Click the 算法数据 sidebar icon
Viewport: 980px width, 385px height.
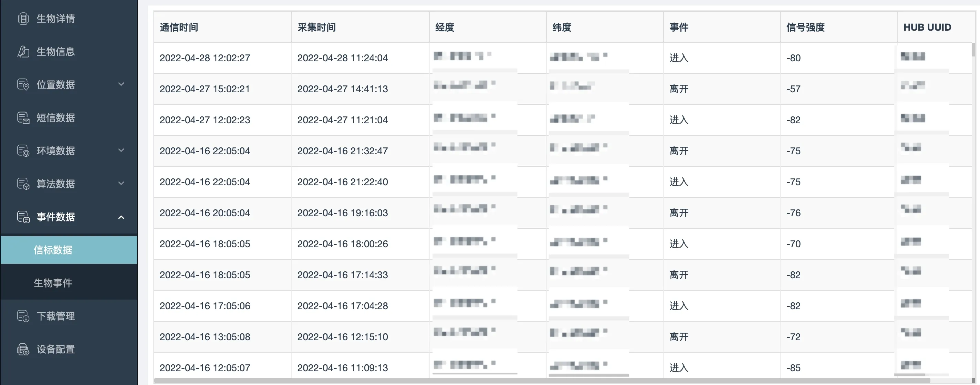coord(23,184)
